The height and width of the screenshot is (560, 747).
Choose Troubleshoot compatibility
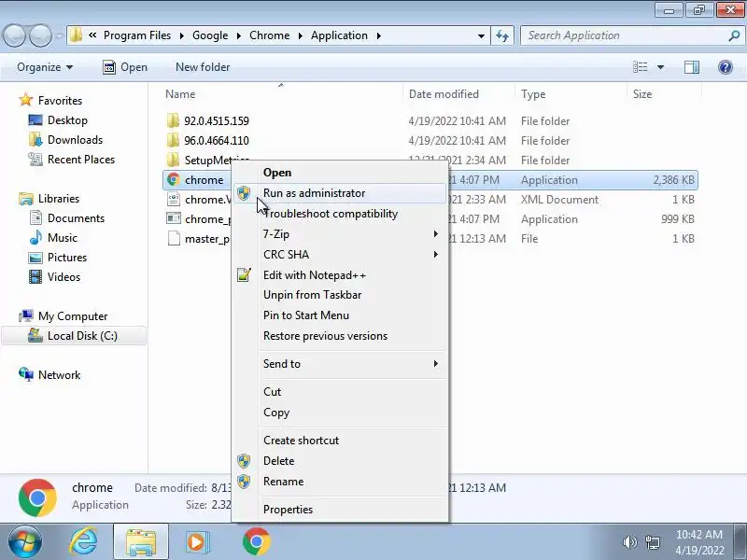pyautogui.click(x=340, y=214)
